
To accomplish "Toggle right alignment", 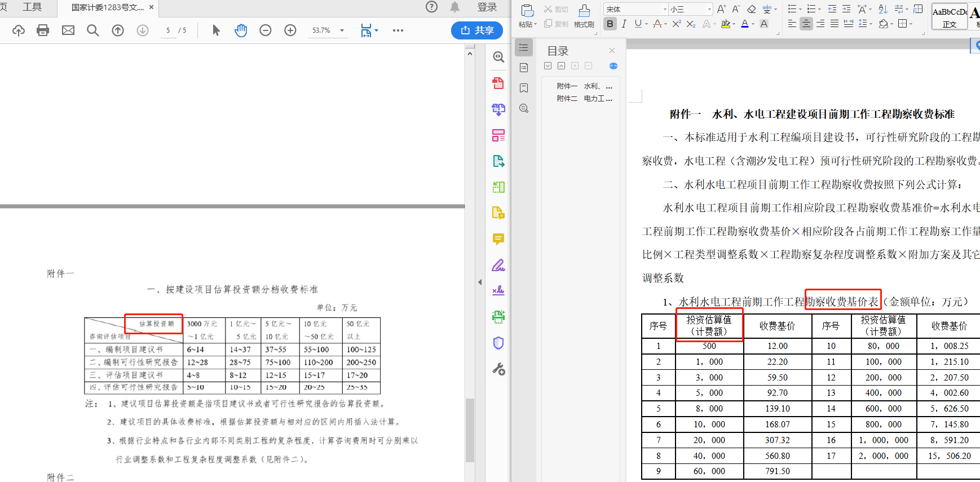I will coord(820,24).
